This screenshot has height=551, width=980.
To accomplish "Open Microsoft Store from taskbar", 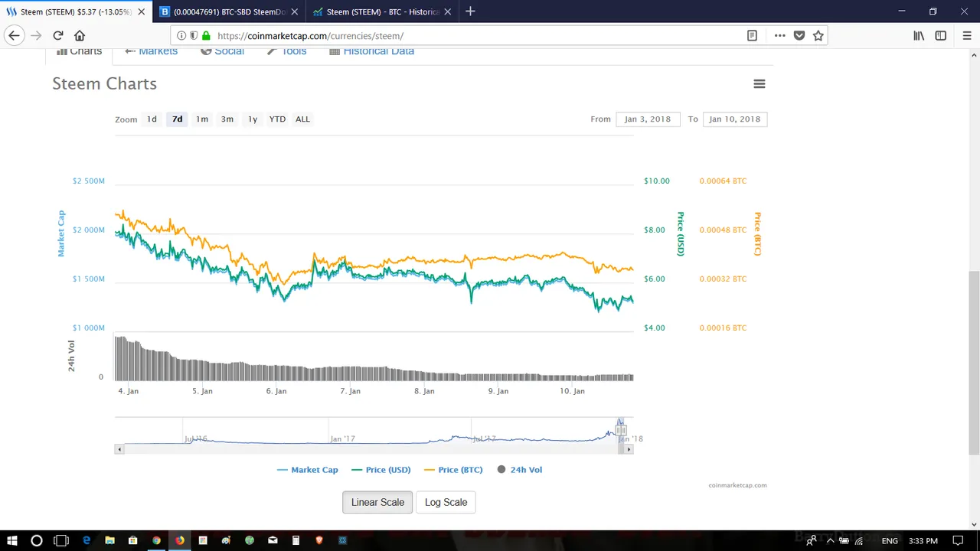I will (x=133, y=540).
